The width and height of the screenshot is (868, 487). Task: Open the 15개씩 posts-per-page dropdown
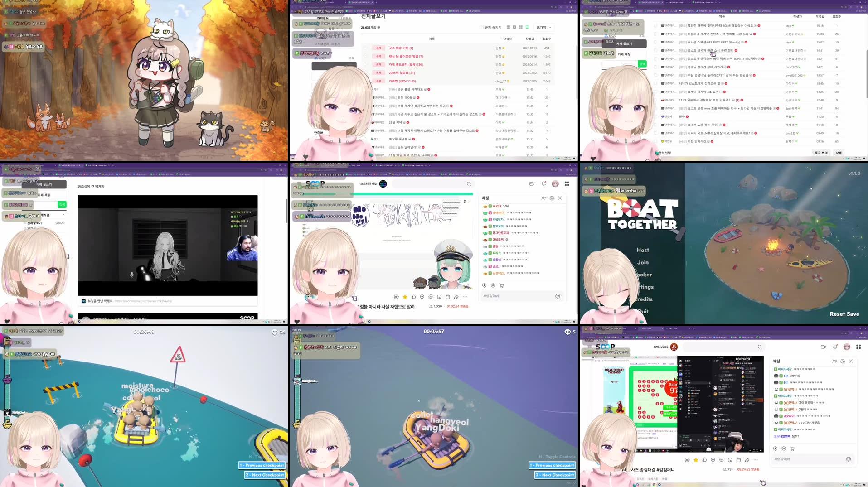coord(542,27)
